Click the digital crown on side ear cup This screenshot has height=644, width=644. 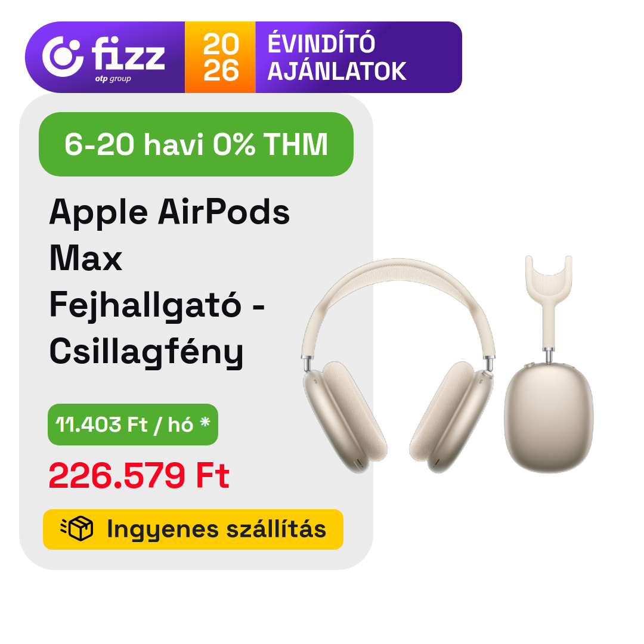[x=529, y=365]
